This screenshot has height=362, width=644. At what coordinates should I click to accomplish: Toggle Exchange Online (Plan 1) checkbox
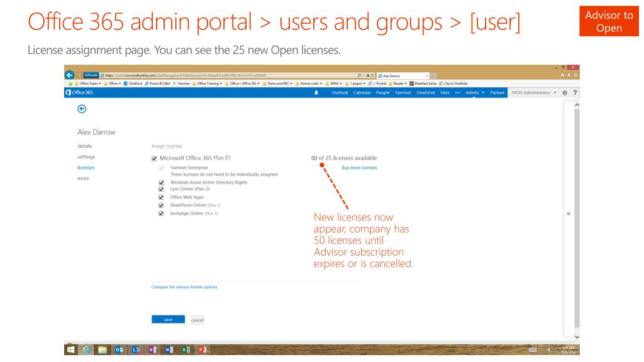click(162, 214)
